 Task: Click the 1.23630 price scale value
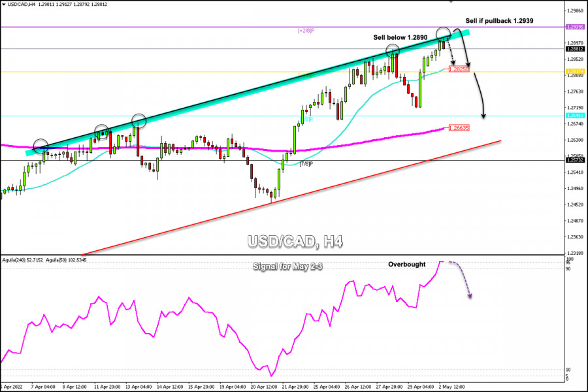tap(576, 237)
